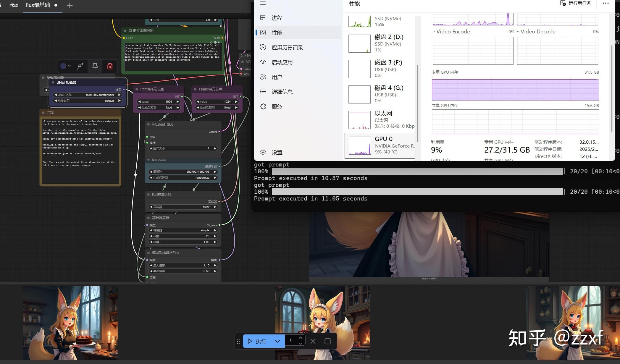Expand the 执行 button dropdown arrow
The image size is (620, 364).
[x=277, y=341]
